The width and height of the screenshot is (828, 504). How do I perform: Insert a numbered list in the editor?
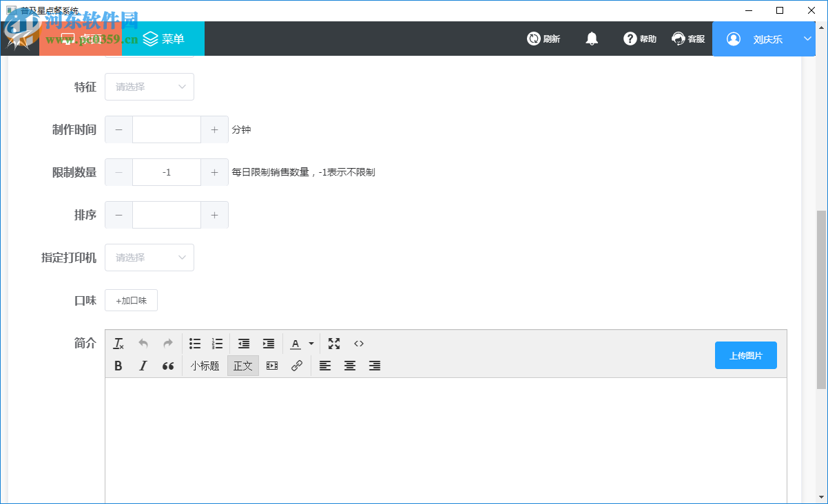pos(217,343)
